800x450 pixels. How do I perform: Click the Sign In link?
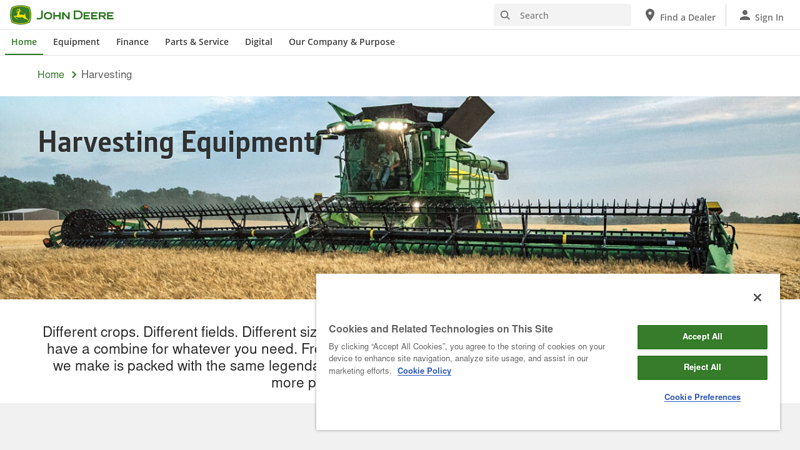point(762,16)
